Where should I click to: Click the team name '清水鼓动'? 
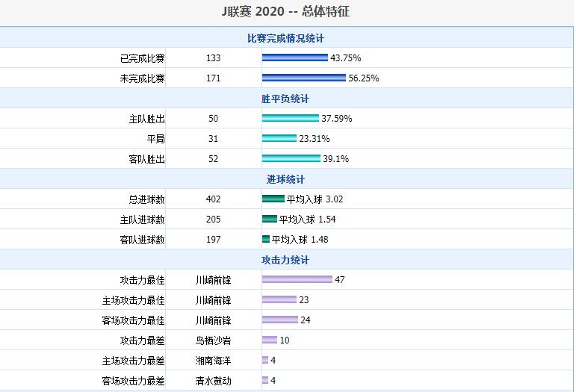[214, 381]
